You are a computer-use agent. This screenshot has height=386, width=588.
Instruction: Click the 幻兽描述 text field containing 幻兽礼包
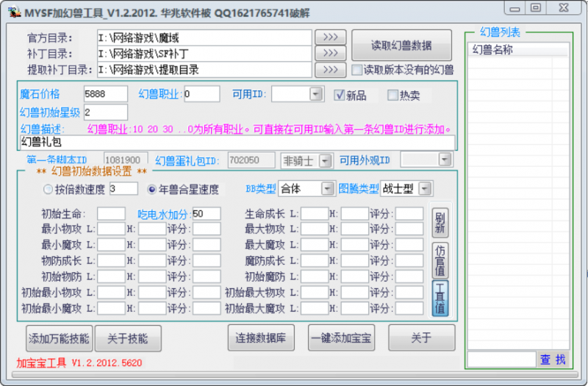[x=237, y=142]
